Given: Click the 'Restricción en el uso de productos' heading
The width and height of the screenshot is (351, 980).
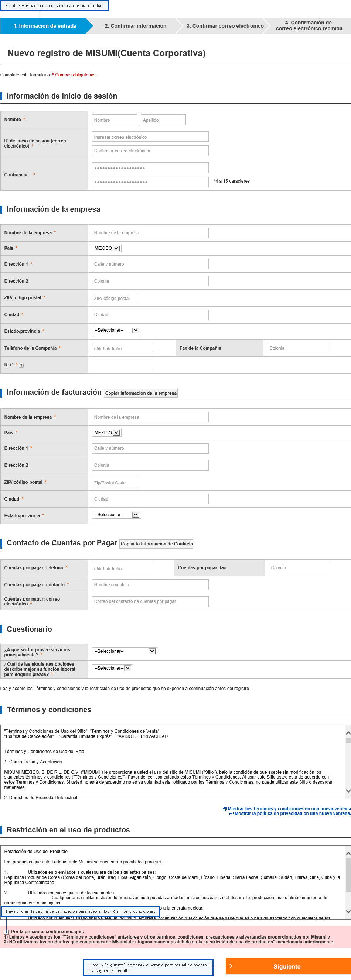Looking at the screenshot, I should (68, 830).
